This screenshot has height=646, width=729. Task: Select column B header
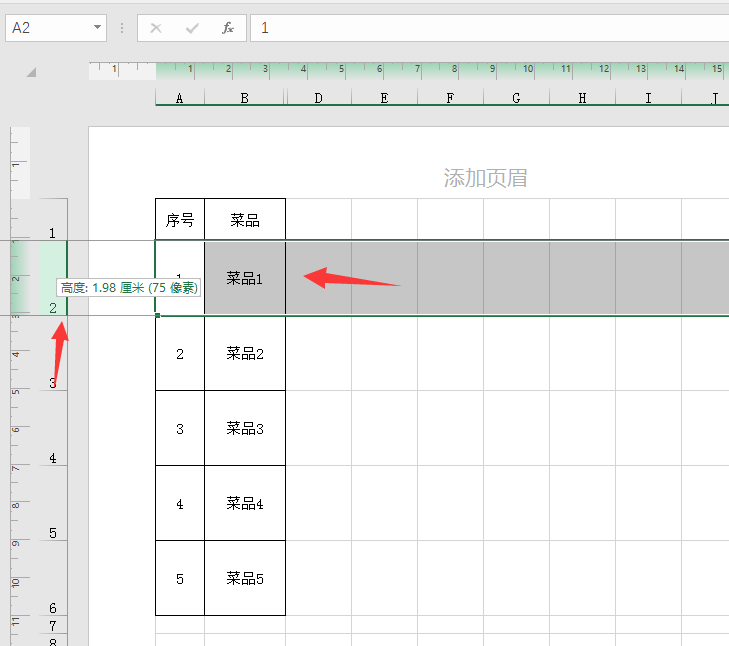pyautogui.click(x=244, y=98)
